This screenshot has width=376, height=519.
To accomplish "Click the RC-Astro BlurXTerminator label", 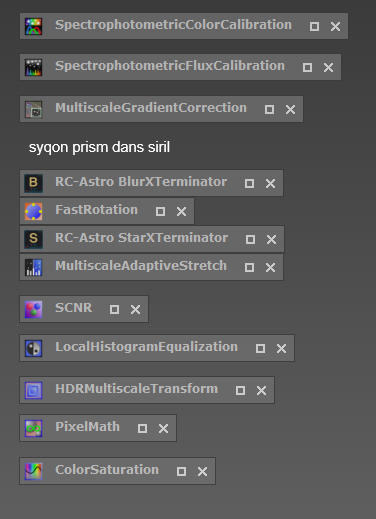I will 141,182.
